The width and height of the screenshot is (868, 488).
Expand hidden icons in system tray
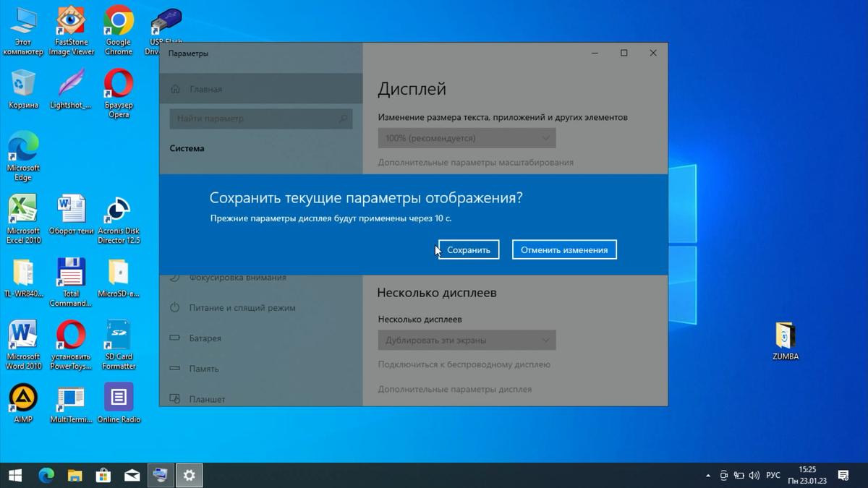pos(707,476)
